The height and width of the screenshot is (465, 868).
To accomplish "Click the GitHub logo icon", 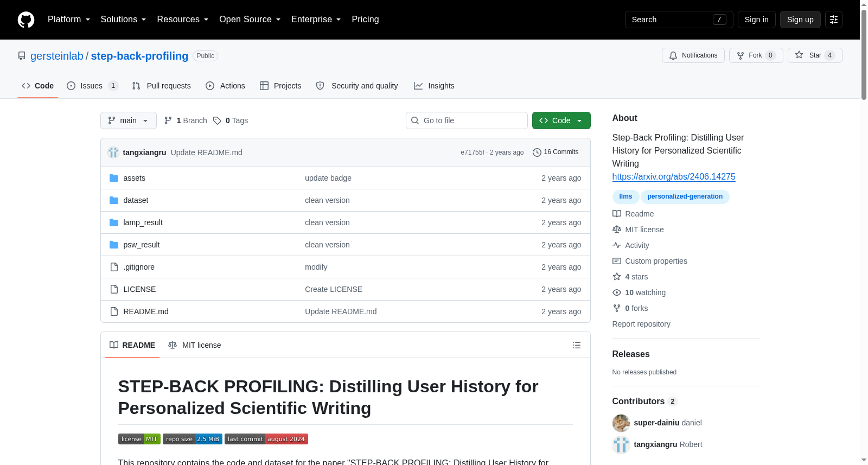I will click(x=26, y=20).
